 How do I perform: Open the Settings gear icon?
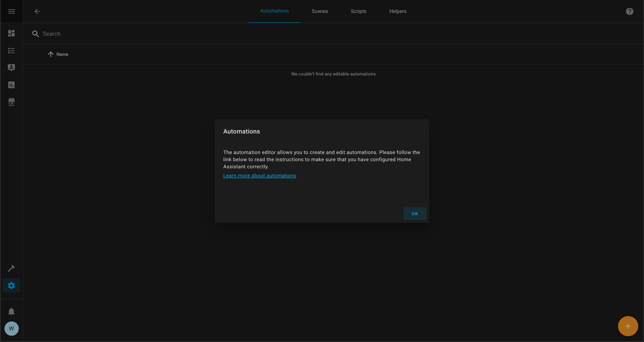click(11, 285)
